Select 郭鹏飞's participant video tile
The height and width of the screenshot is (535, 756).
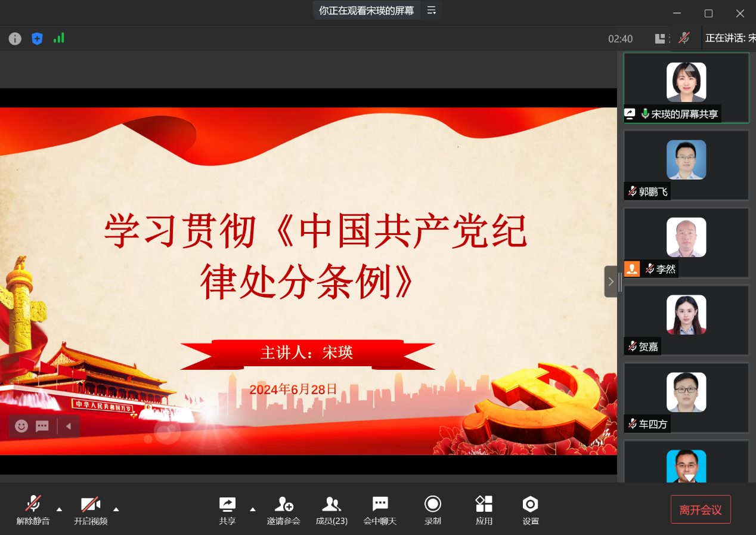pos(686,165)
